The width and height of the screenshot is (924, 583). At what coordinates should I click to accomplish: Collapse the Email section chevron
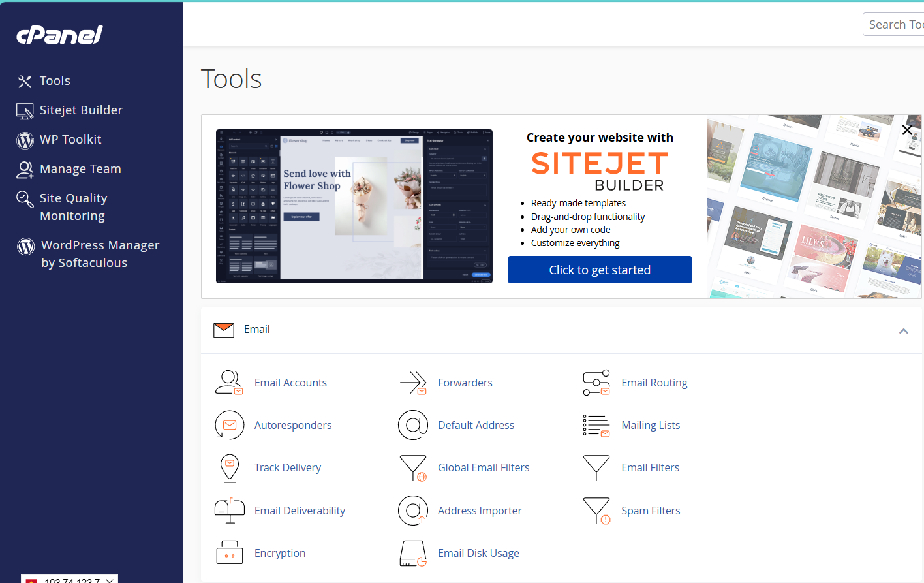tap(904, 331)
